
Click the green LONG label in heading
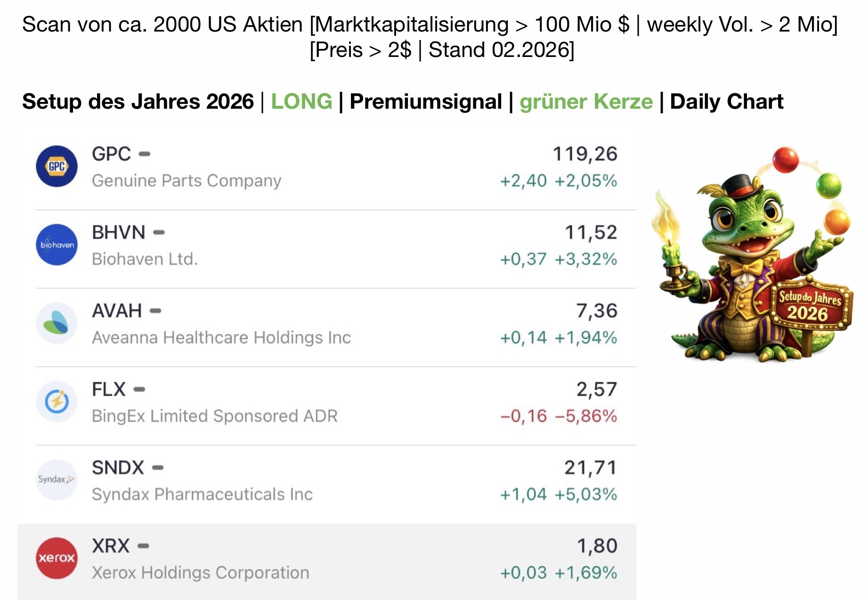click(301, 102)
